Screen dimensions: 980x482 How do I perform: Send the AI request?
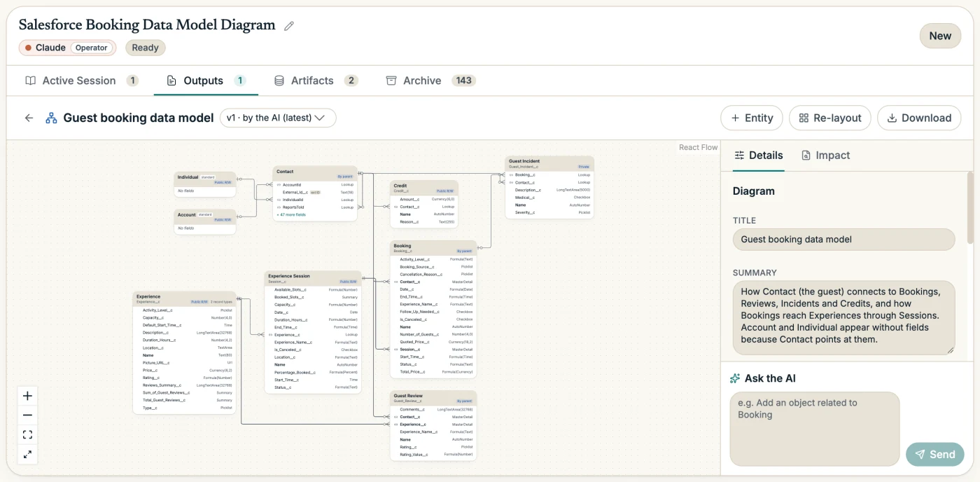(934, 454)
